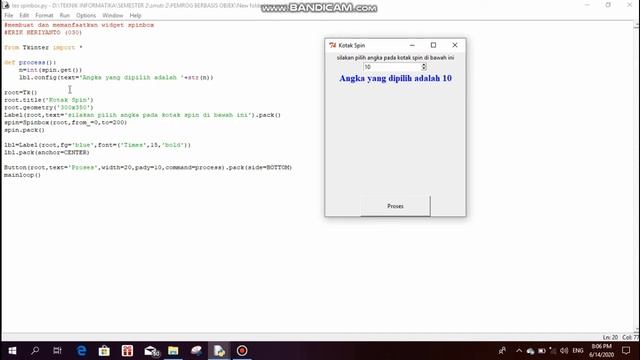This screenshot has height=360, width=640.
Task: Switch to the Python IDLE taskbar icon
Action: pos(219,351)
